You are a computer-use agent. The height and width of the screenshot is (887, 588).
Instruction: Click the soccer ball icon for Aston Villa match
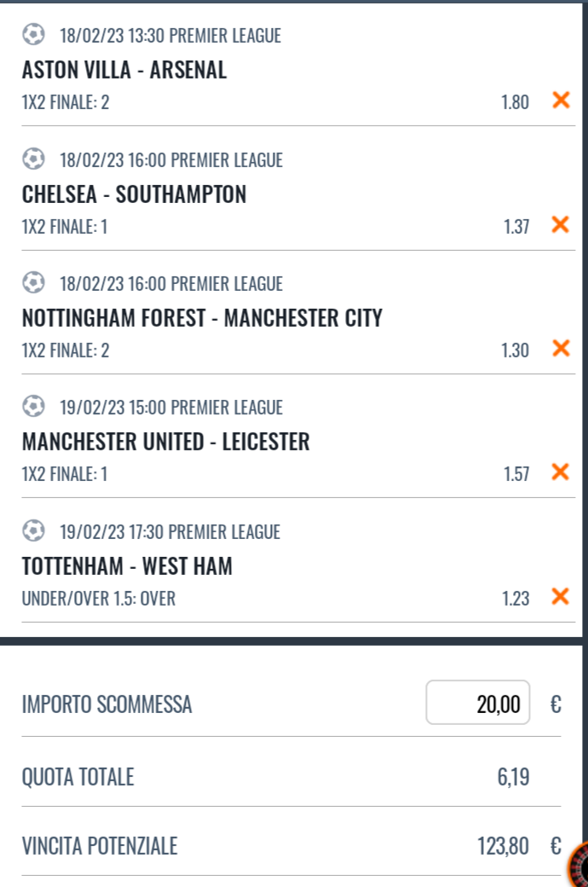(x=33, y=35)
